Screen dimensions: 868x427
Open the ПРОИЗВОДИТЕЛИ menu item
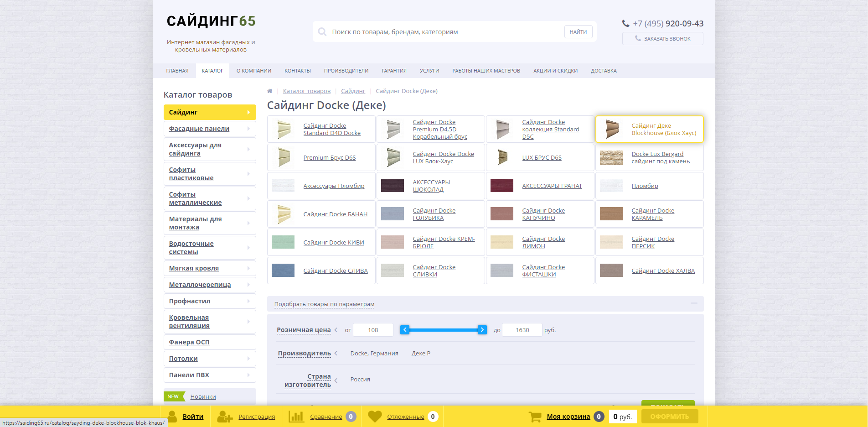(x=346, y=71)
